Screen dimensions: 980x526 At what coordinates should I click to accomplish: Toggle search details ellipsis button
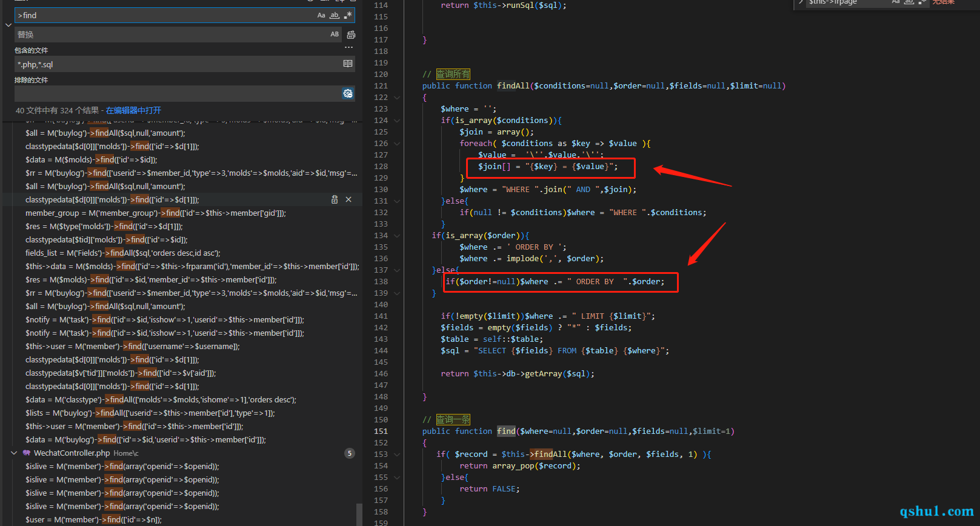(x=348, y=47)
